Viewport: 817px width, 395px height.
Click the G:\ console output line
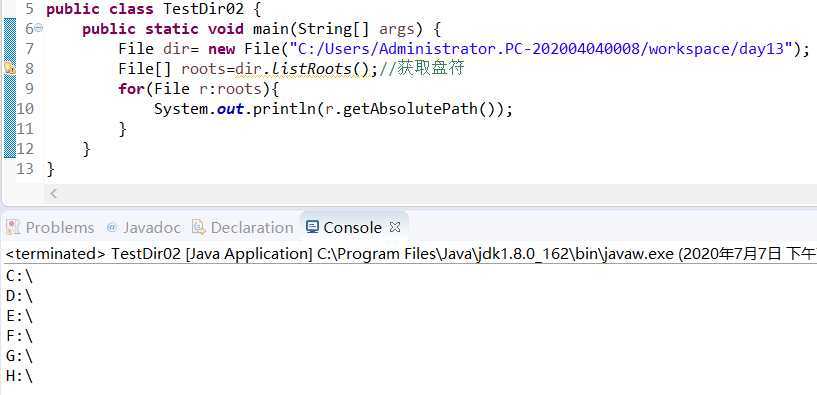coord(19,356)
